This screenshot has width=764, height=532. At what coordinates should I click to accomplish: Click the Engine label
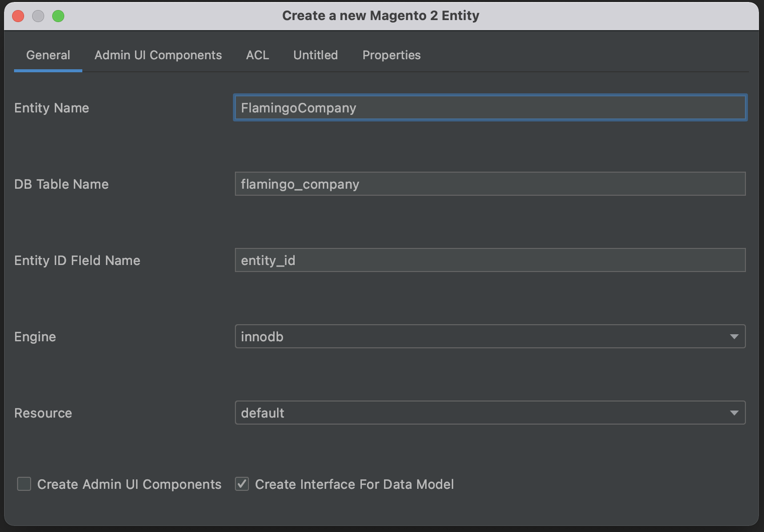point(35,337)
